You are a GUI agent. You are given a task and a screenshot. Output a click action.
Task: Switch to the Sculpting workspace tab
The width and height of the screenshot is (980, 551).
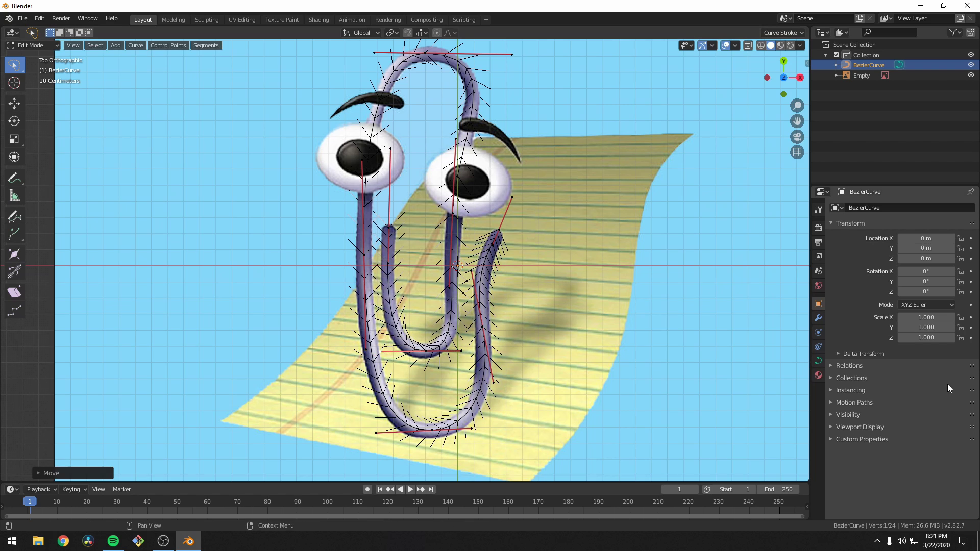pos(207,20)
